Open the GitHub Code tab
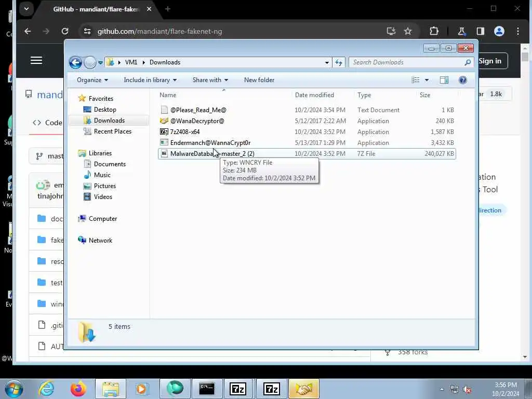Screen dimensions: 532x399 47,123
